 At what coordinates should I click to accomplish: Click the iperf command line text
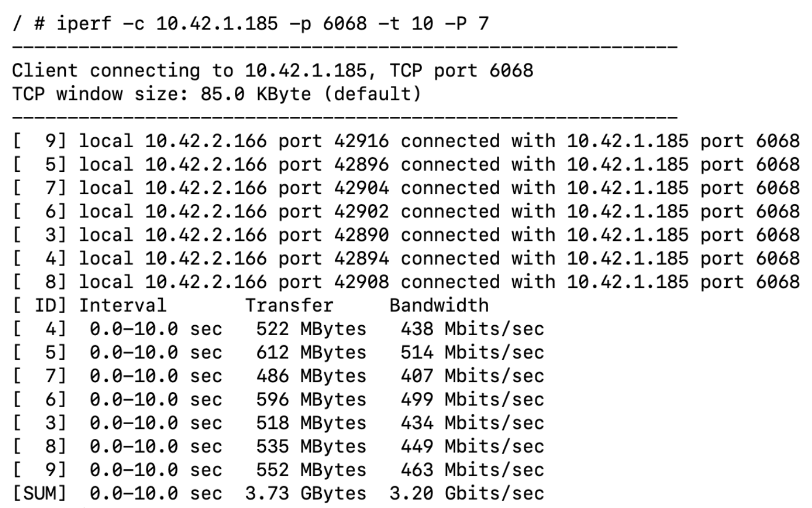250,24
